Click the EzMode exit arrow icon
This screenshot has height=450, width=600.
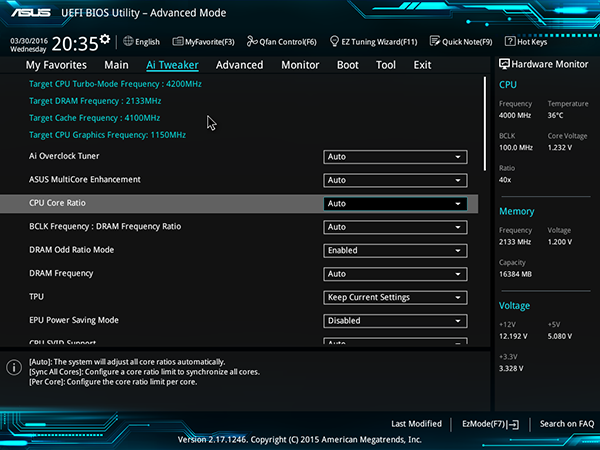tap(514, 424)
